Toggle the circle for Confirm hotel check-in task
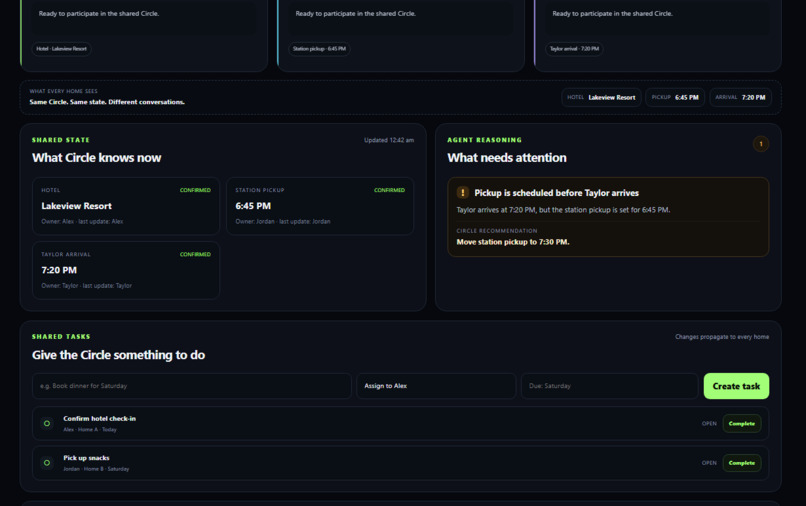Screen dimensions: 806x506 (47, 423)
